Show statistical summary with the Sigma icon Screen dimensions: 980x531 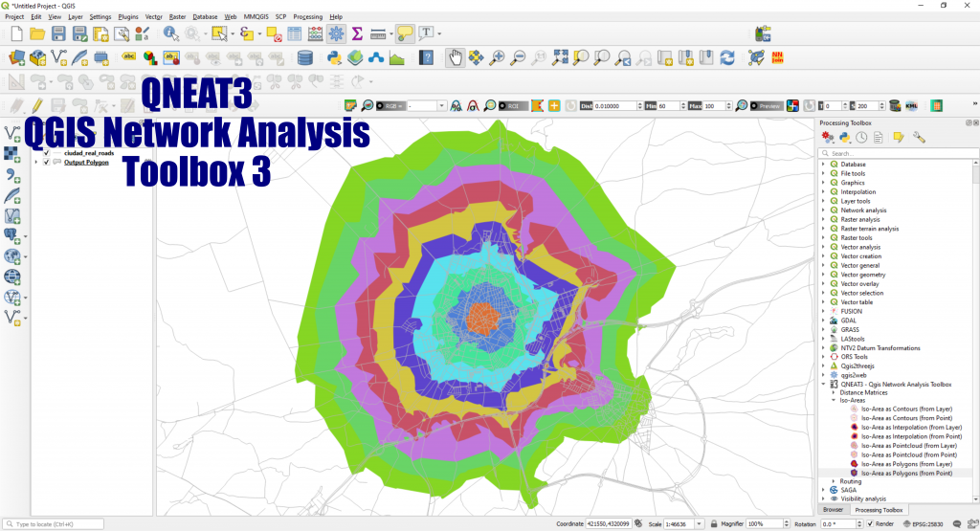357,33
